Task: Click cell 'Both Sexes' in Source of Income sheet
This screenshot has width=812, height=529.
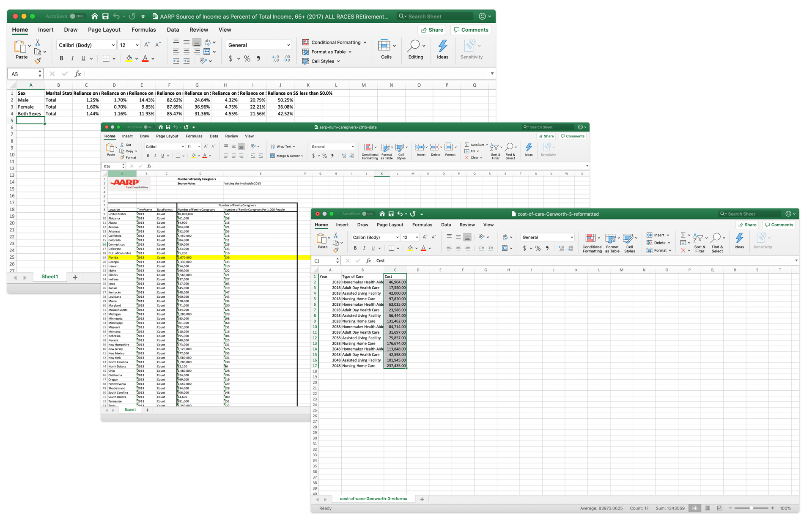Action: coord(30,114)
